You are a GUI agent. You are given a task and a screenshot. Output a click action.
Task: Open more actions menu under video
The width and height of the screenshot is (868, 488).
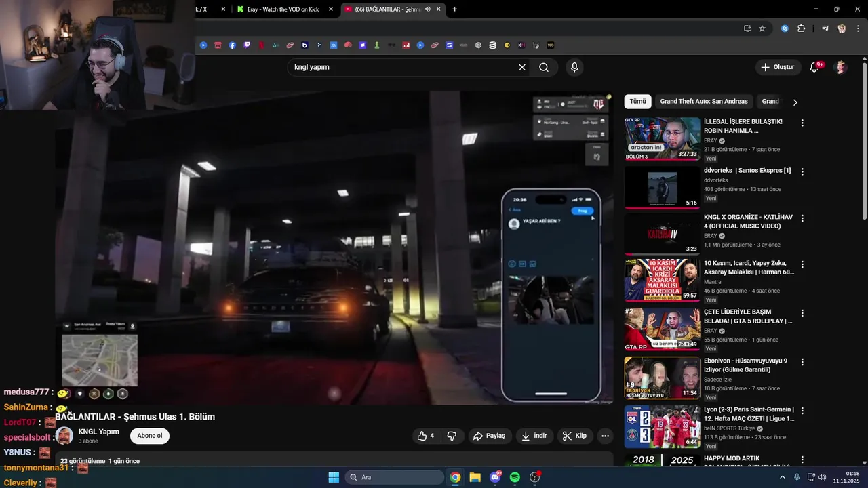point(606,436)
